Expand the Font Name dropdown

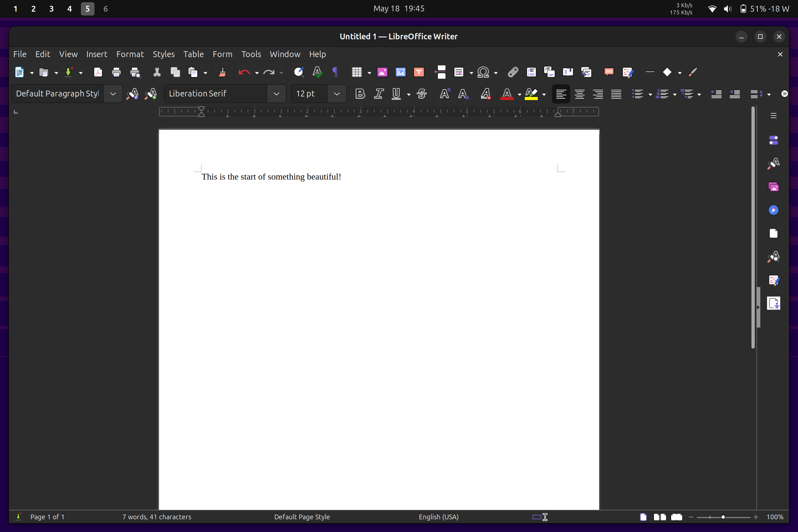pos(276,94)
